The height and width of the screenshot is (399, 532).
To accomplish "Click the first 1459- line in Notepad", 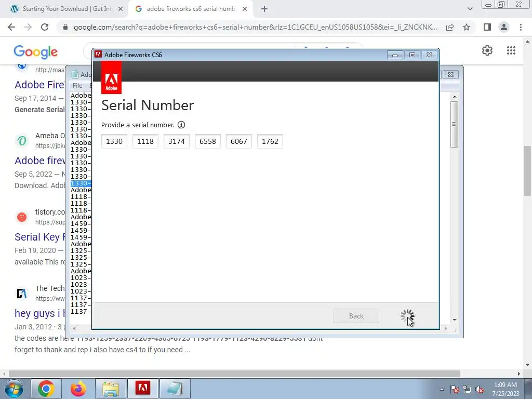I will (x=81, y=223).
